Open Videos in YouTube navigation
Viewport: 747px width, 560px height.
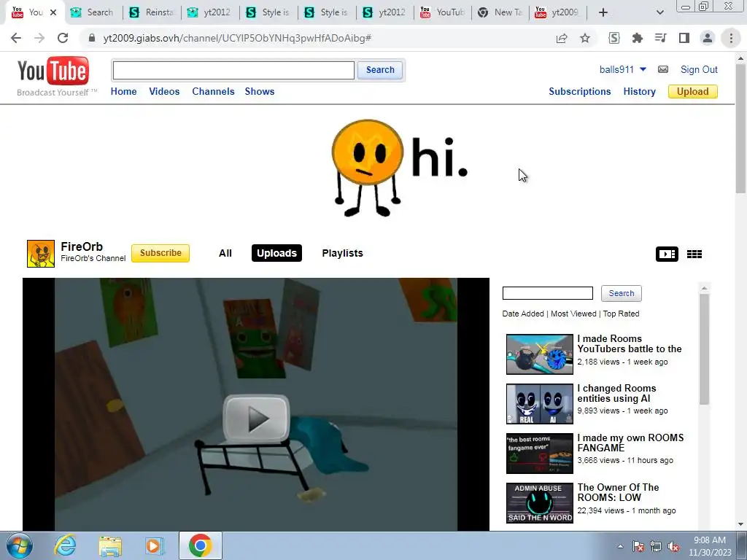tap(164, 91)
